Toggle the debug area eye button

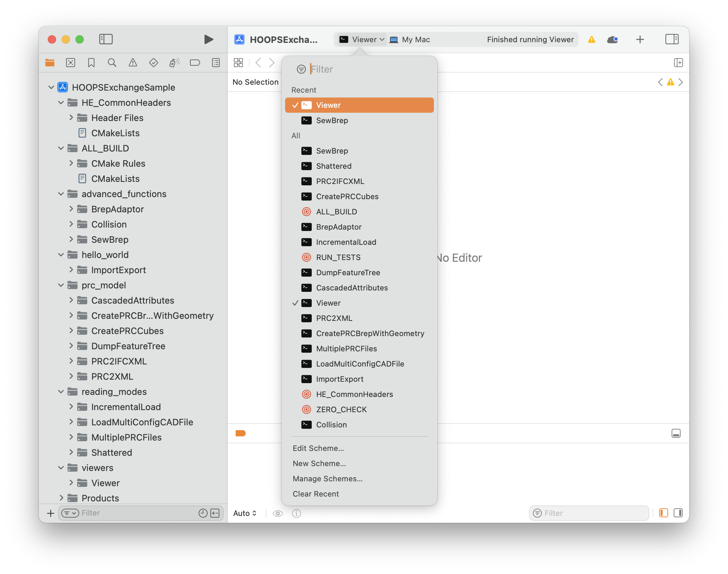point(278,513)
